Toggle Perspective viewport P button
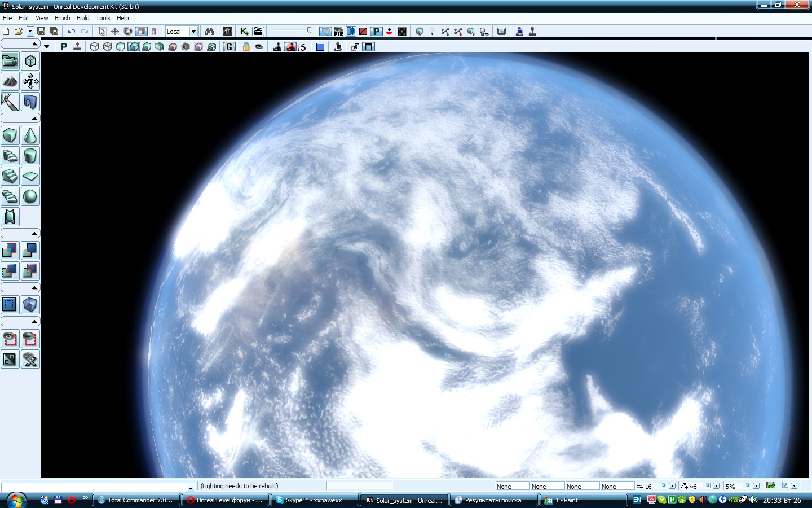This screenshot has height=508, width=812. coord(64,47)
